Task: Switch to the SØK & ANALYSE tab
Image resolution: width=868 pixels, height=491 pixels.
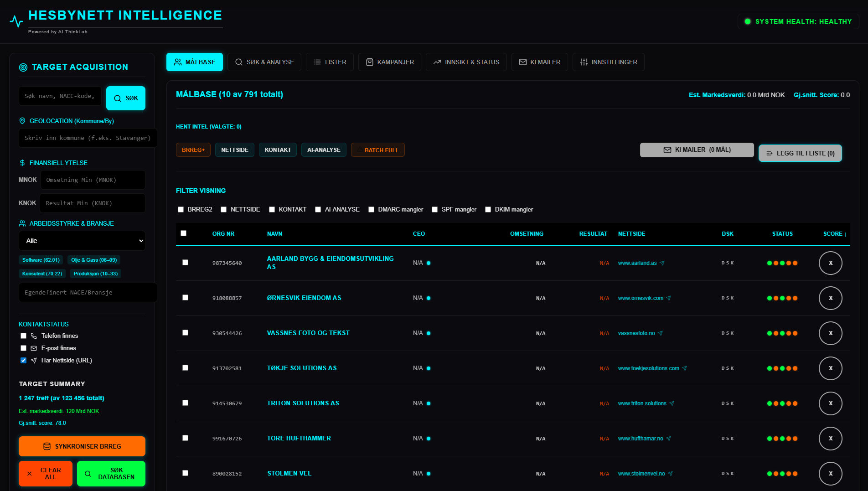Action: pos(264,62)
